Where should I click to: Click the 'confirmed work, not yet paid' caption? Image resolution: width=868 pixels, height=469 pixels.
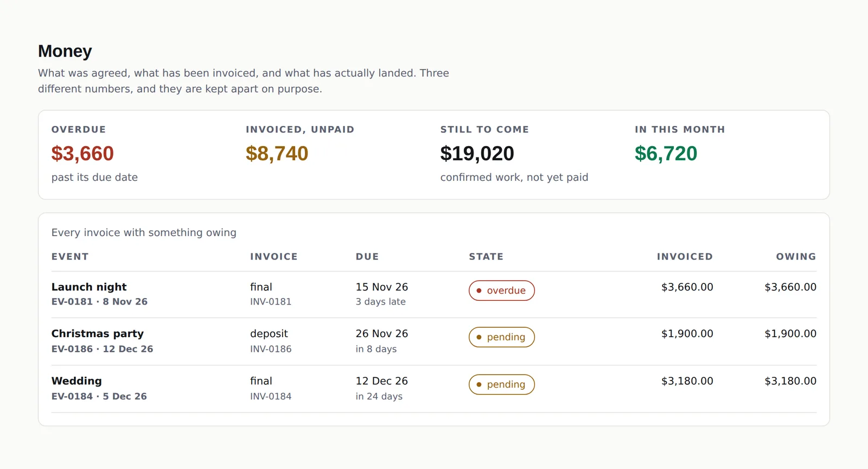click(514, 178)
